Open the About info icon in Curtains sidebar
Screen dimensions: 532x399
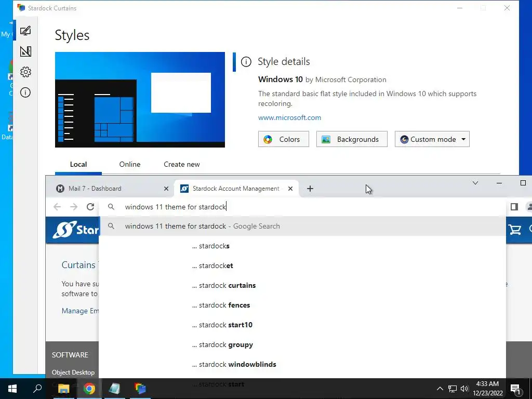tap(25, 92)
